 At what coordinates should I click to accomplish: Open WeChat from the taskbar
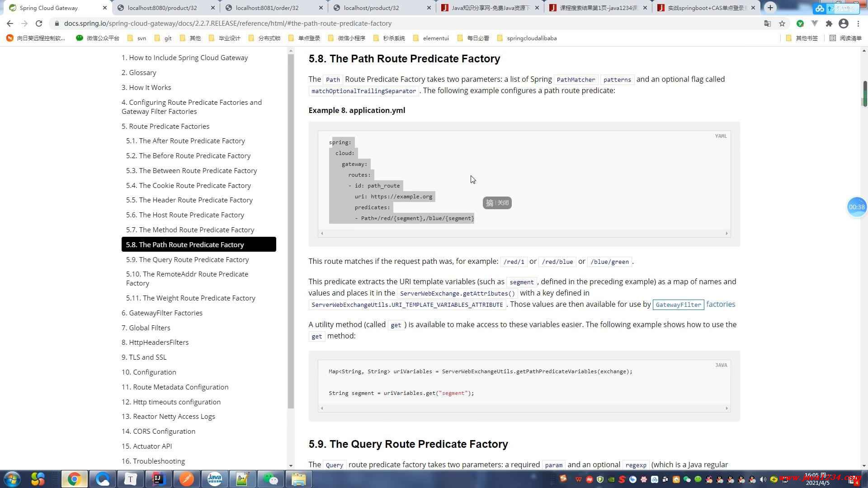click(270, 479)
